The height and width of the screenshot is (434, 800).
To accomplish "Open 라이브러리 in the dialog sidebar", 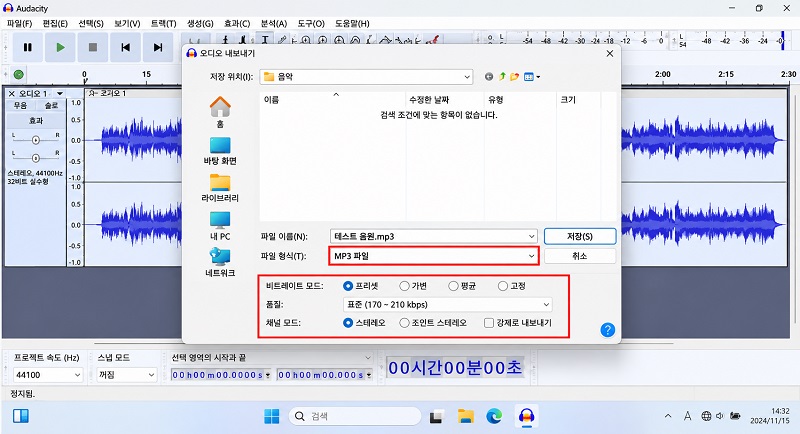I will (220, 188).
